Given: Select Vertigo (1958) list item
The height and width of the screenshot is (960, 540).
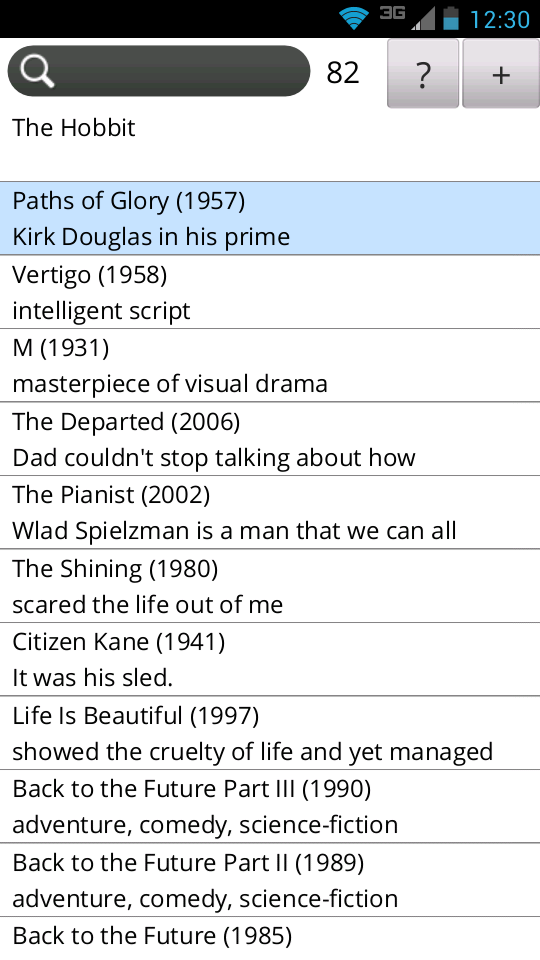Looking at the screenshot, I should [x=270, y=292].
